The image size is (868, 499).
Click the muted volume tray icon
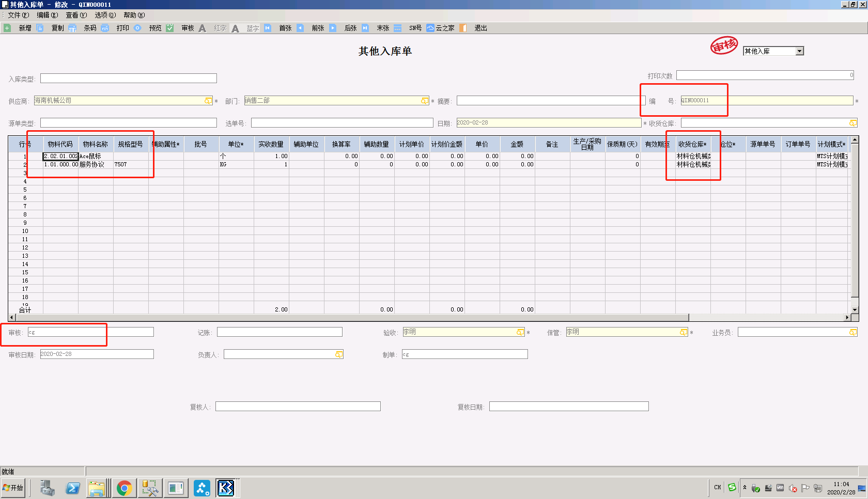click(793, 488)
